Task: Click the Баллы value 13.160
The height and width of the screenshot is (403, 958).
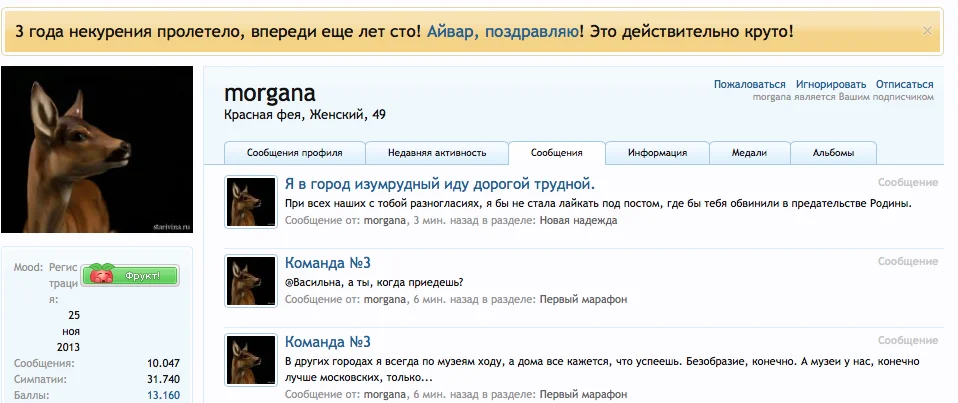Action: [x=163, y=395]
